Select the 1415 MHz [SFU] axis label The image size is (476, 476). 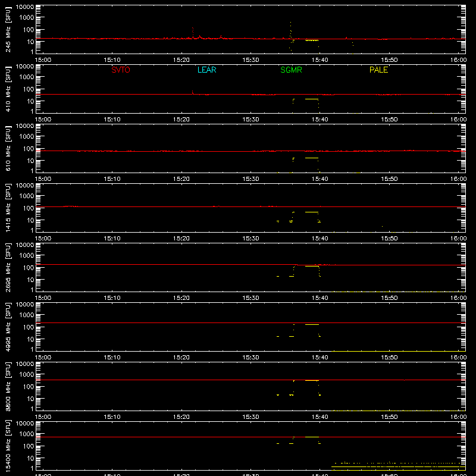(x=8, y=208)
